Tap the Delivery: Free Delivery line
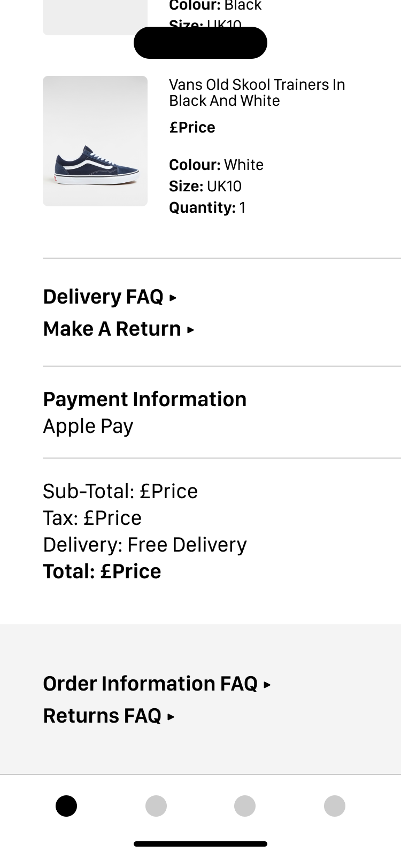 coord(145,545)
